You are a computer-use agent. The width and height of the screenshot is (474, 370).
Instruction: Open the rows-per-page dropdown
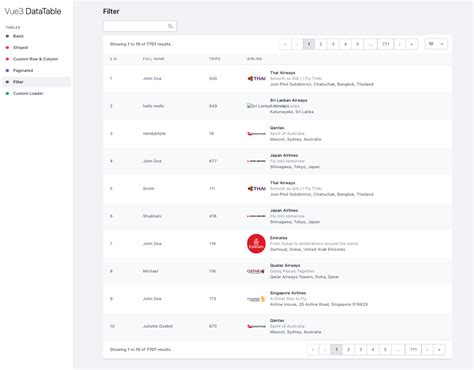coord(436,44)
